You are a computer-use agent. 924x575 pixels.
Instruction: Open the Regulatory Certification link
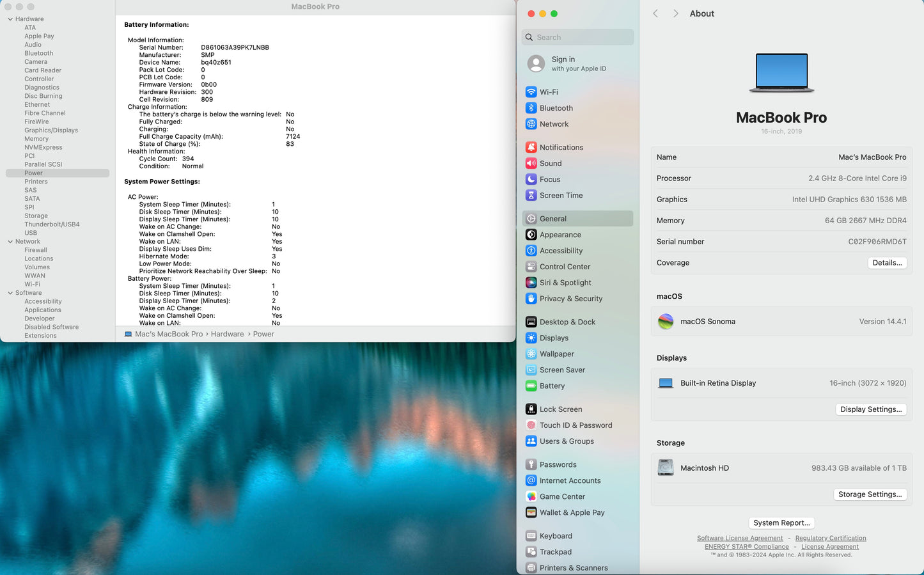click(x=831, y=539)
